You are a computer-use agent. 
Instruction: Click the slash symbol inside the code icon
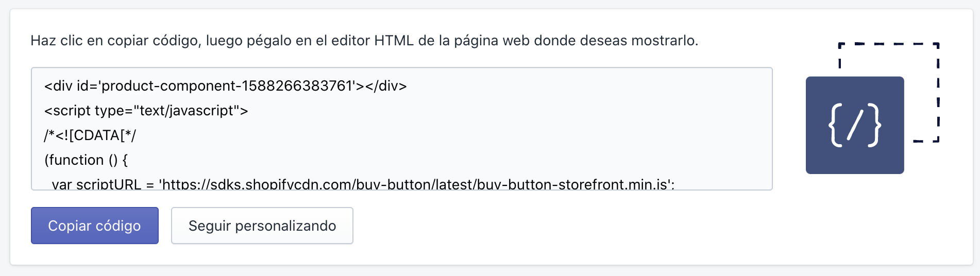tap(855, 125)
